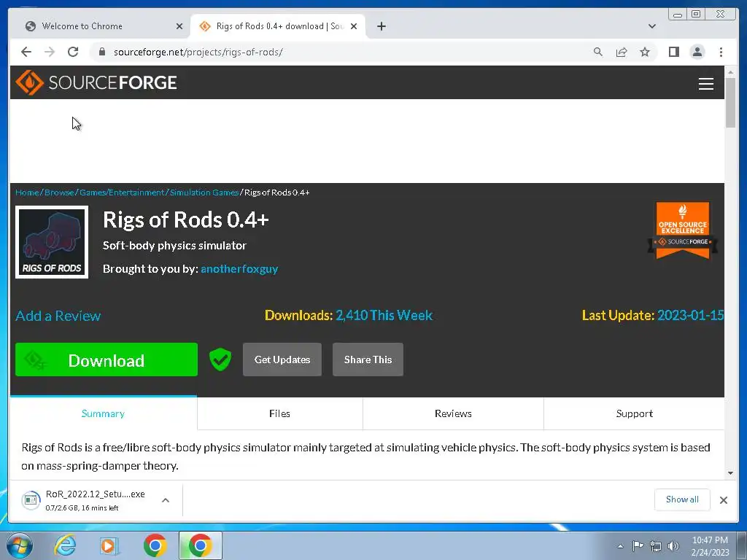Click the network tray icon
747x560 pixels.
(656, 546)
